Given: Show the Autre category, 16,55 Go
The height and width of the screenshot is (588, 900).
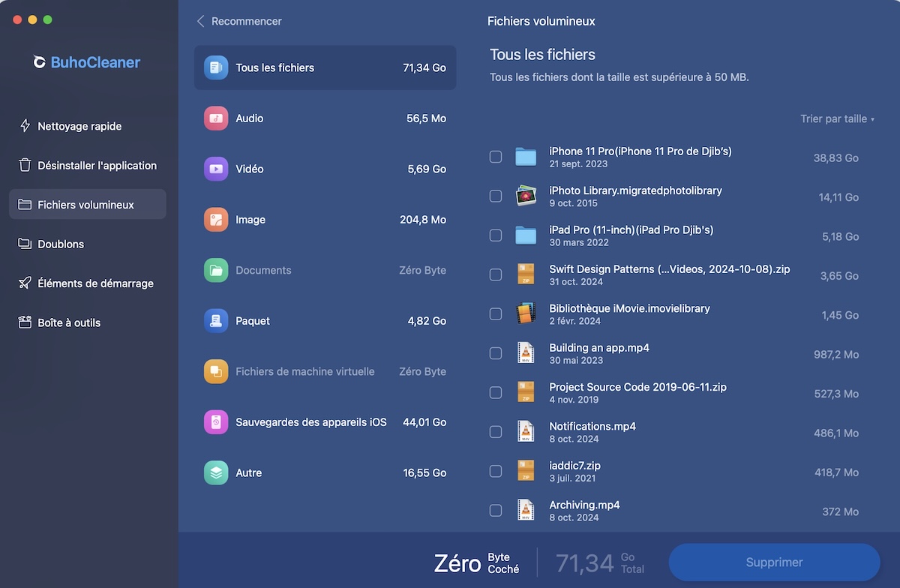Looking at the screenshot, I should (x=325, y=472).
